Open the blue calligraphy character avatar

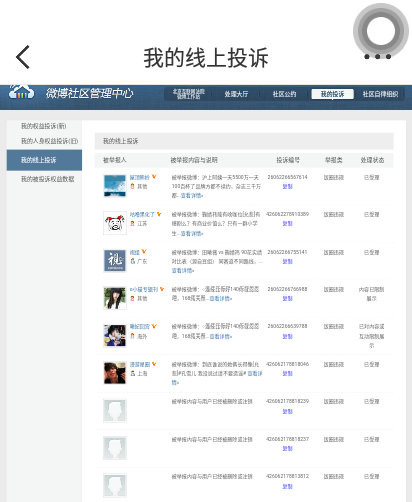tap(115, 261)
